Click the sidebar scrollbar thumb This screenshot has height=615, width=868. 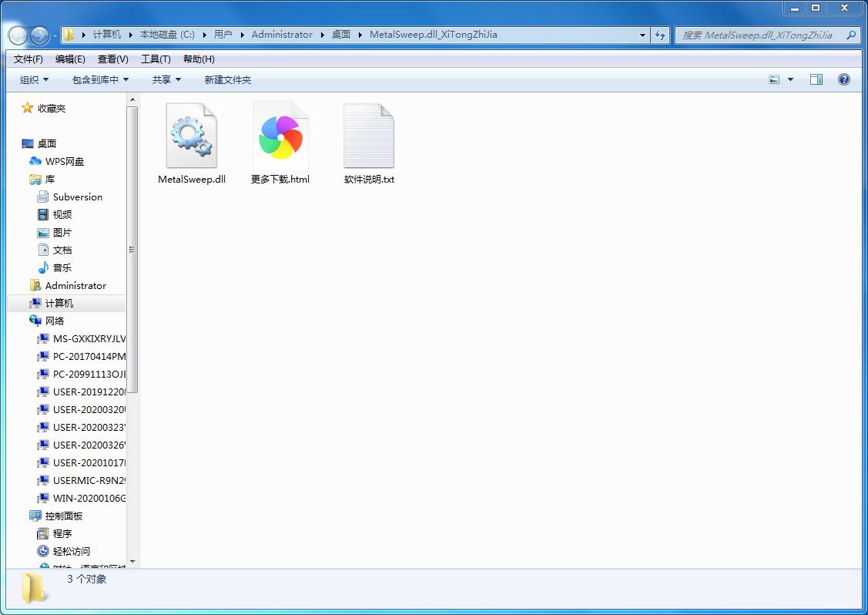132,250
